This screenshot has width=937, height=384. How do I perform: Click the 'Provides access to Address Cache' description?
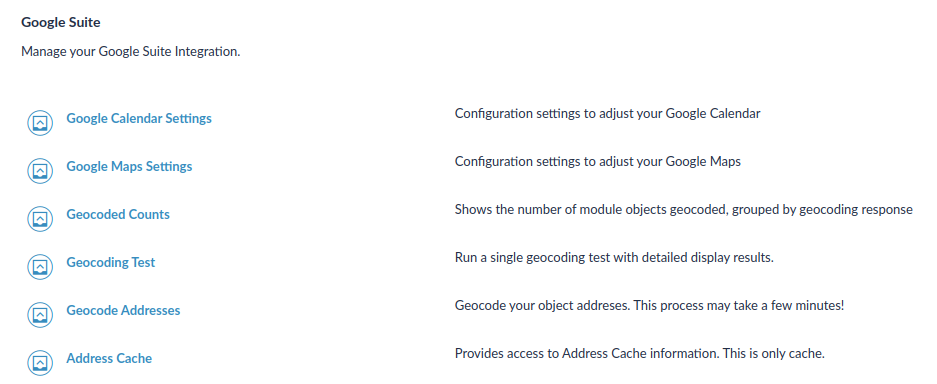640,353
